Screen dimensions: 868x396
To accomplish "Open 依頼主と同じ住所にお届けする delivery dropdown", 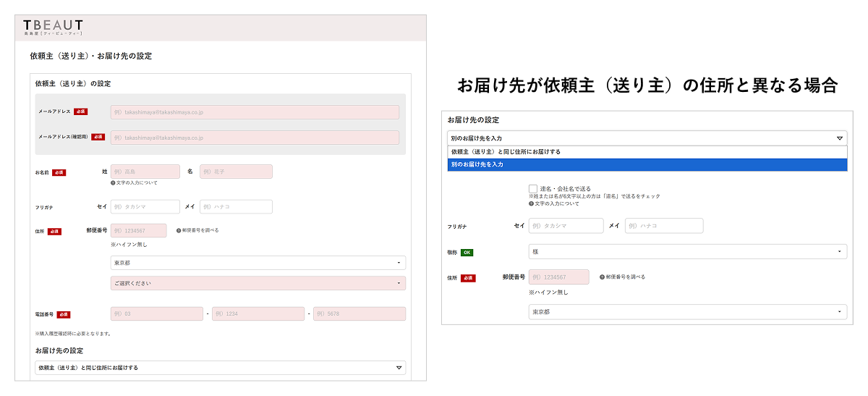I will pyautogui.click(x=221, y=368).
